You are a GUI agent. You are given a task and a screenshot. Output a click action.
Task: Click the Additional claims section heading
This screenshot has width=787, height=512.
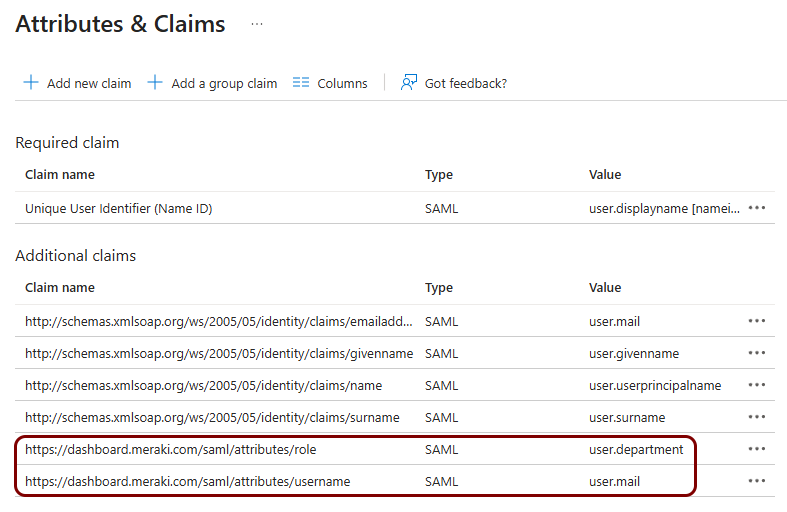point(76,256)
